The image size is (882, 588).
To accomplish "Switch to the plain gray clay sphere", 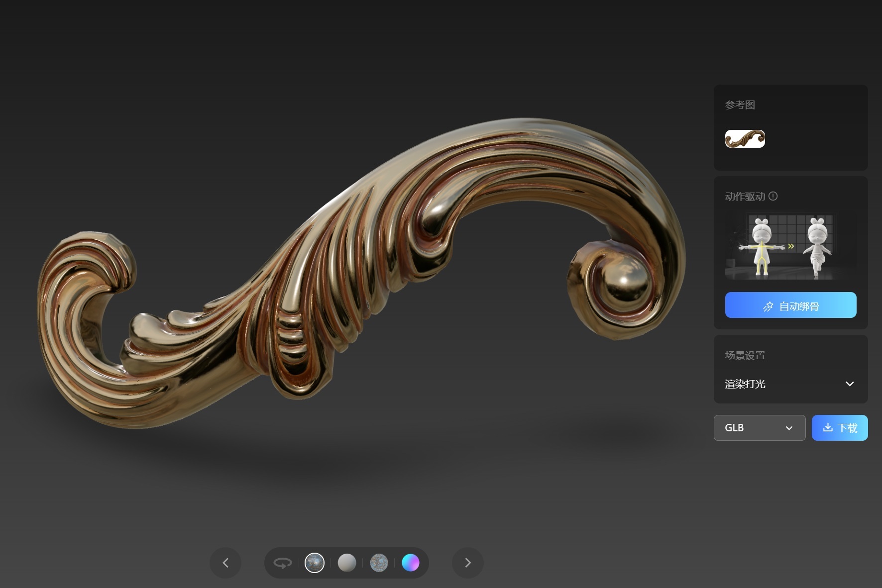I will click(x=347, y=563).
